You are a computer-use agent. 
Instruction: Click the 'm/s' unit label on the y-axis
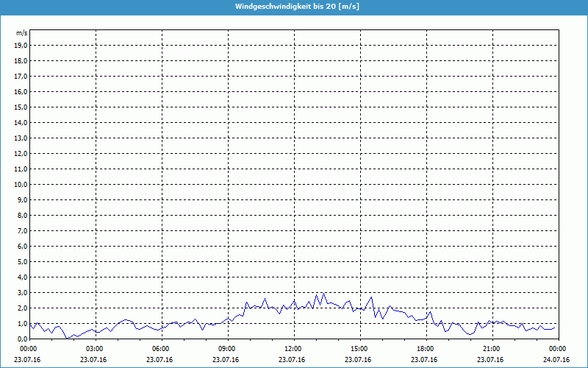21,33
